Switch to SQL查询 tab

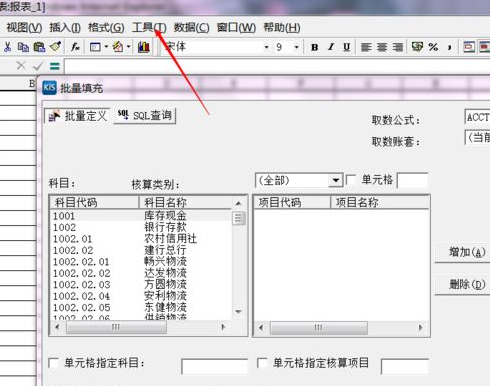[145, 116]
